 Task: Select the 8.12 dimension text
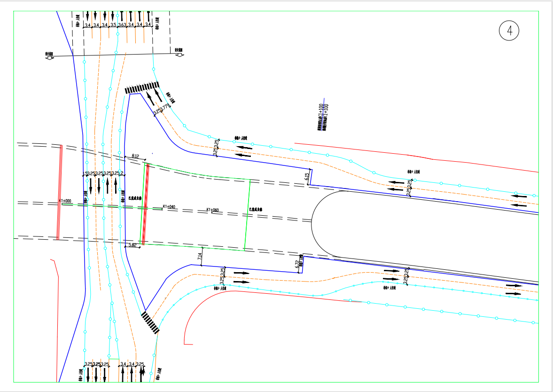[x=135, y=156]
